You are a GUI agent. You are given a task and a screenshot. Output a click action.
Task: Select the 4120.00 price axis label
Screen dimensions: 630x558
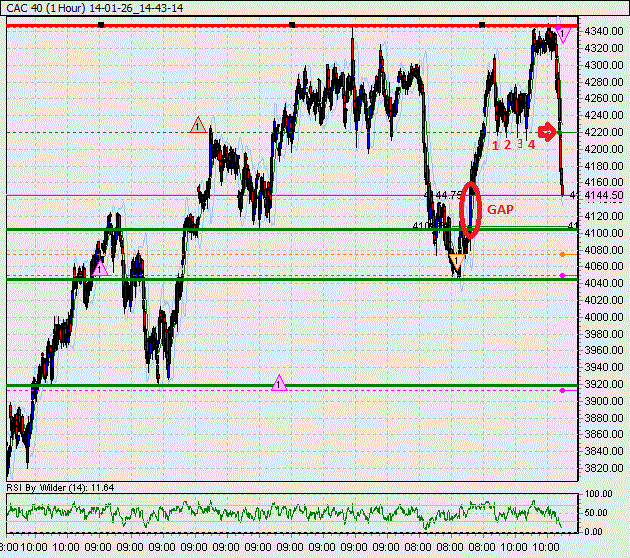tap(604, 216)
